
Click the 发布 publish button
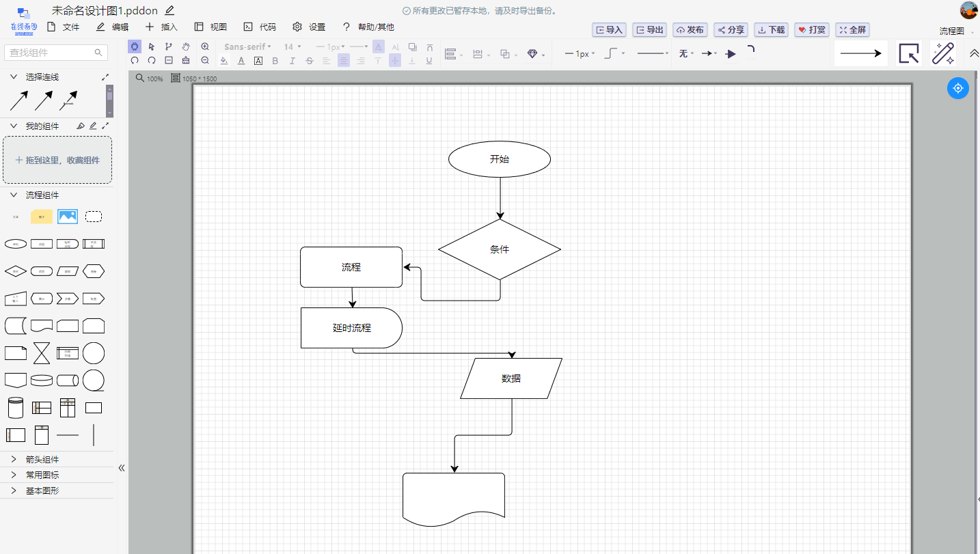690,30
